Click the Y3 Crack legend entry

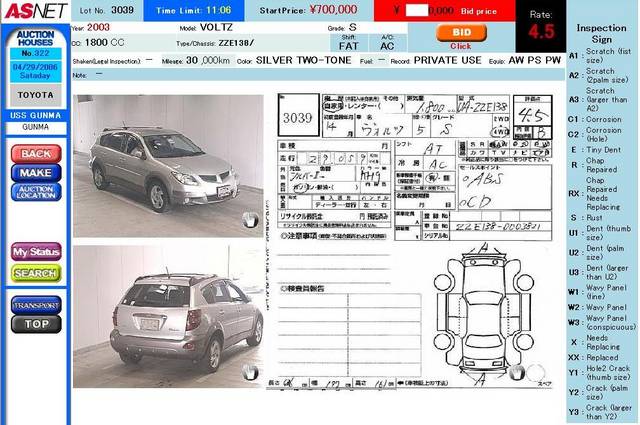click(x=602, y=412)
